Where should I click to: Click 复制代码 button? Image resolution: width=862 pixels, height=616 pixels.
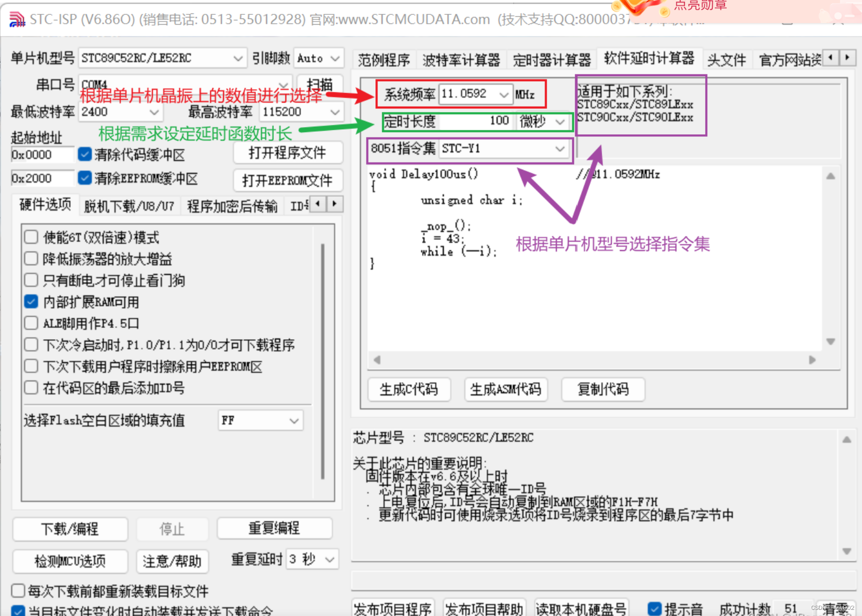tap(603, 389)
